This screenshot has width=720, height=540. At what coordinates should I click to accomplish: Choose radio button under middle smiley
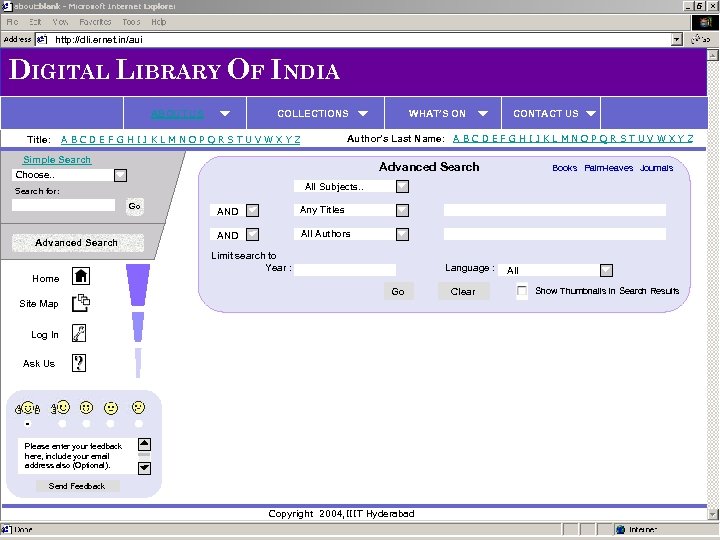[x=86, y=423]
